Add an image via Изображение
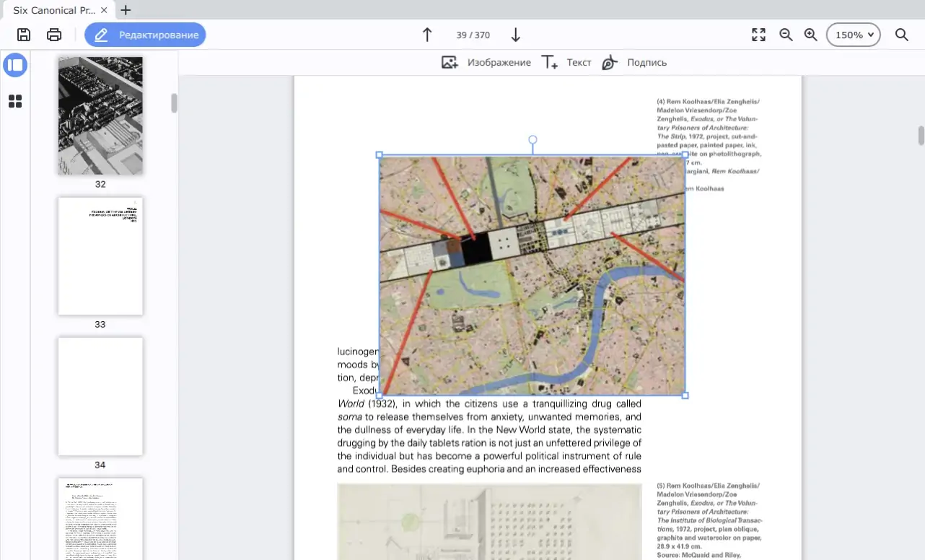Screen dimensions: 925x560 tap(486, 63)
